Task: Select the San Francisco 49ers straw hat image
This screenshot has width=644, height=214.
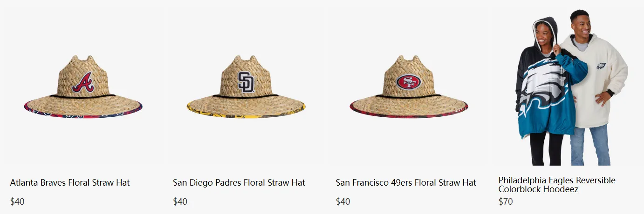Action: [x=409, y=87]
